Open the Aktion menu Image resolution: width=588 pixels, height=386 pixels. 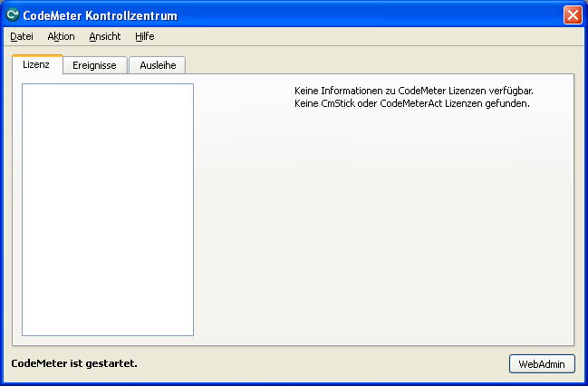click(x=61, y=36)
